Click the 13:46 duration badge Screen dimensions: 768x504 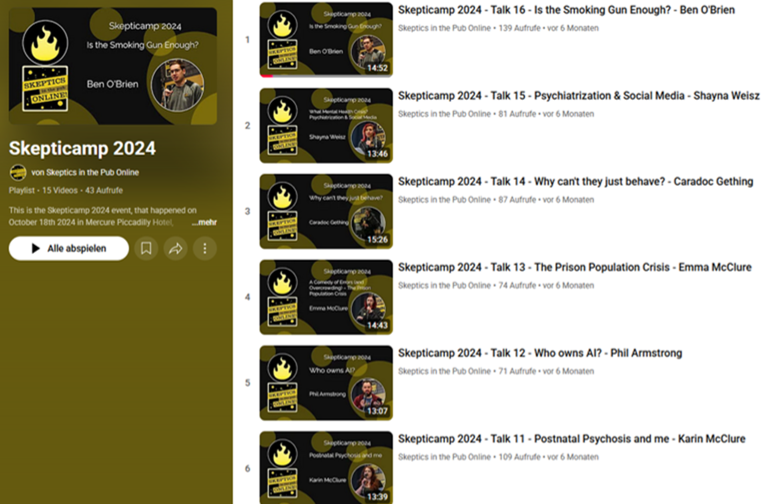tap(377, 154)
